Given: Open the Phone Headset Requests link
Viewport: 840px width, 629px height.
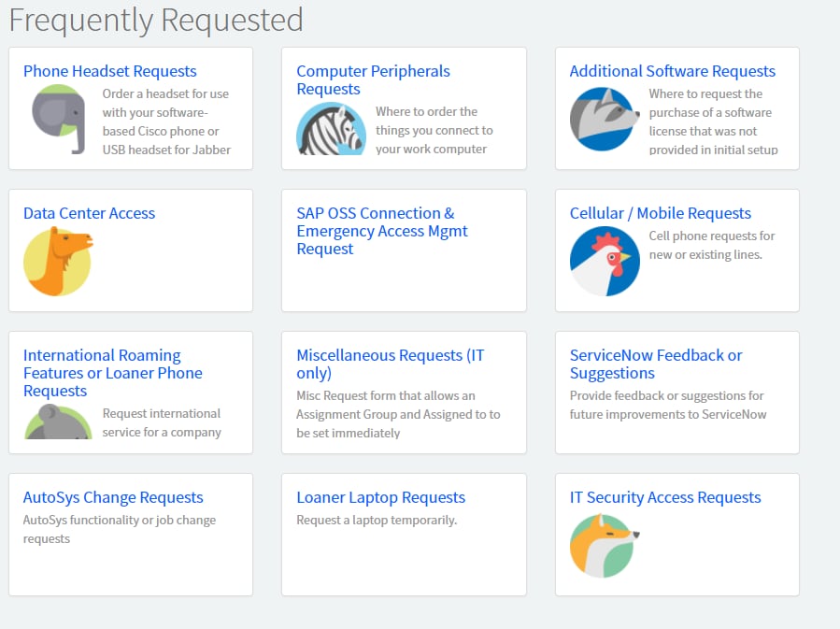Looking at the screenshot, I should tap(110, 71).
